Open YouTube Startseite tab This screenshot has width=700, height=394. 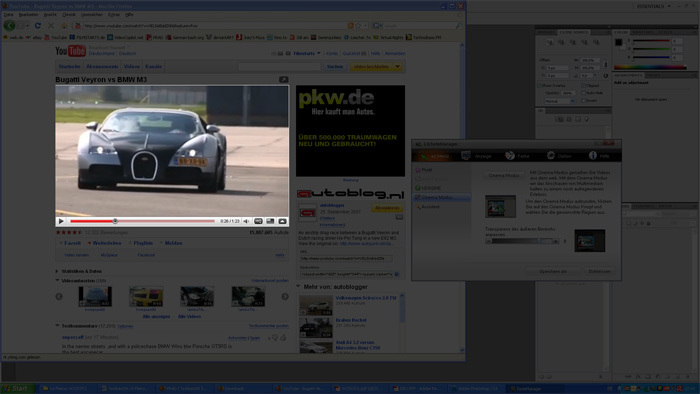click(70, 66)
